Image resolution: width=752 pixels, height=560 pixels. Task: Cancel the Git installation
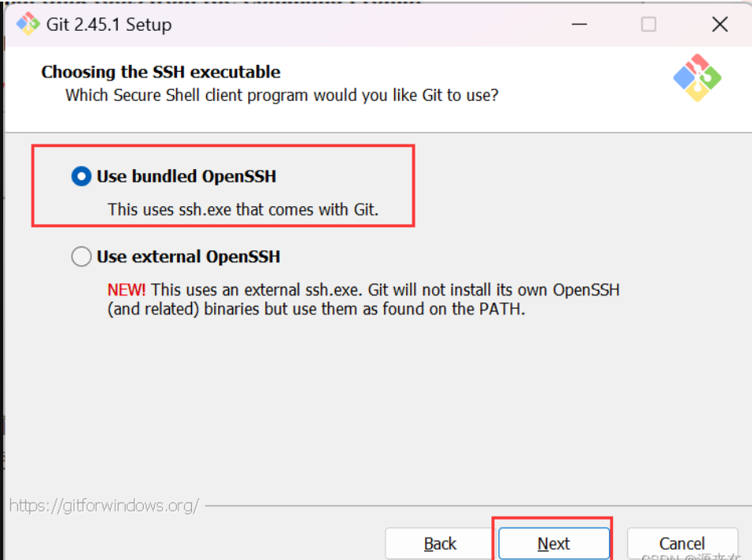[682, 543]
